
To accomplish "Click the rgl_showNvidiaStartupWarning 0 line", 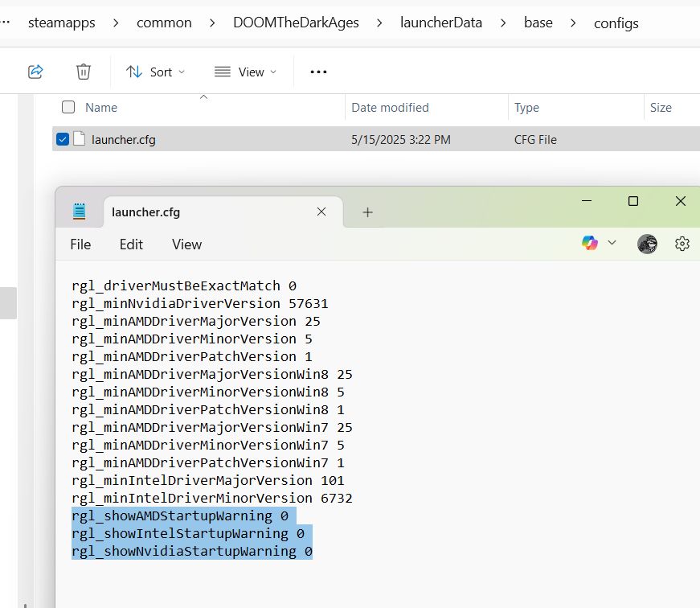I will point(192,552).
